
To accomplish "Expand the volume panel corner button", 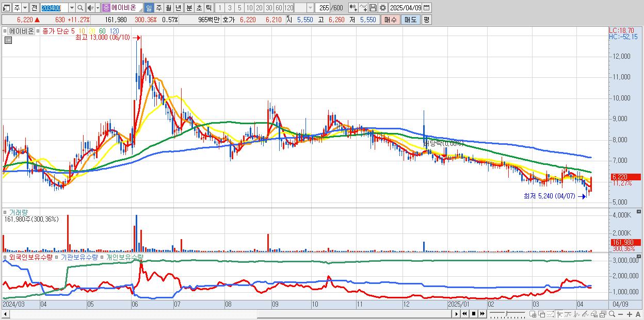I will 639,212.
